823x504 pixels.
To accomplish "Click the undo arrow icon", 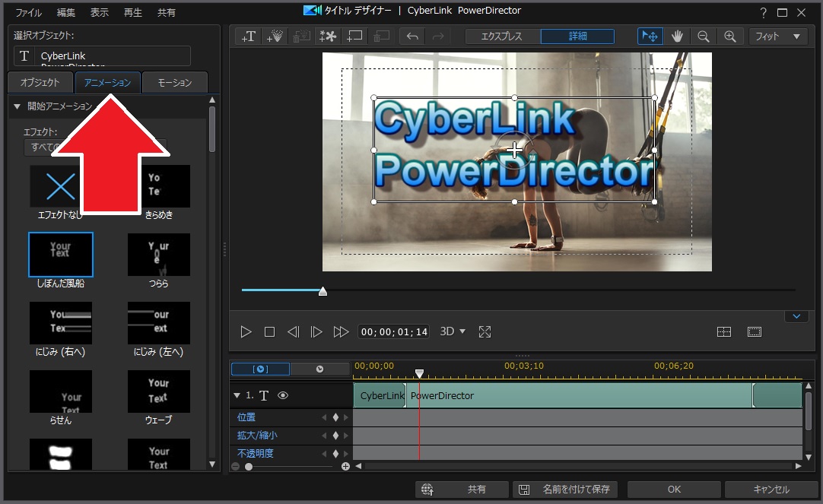I will pos(412,36).
